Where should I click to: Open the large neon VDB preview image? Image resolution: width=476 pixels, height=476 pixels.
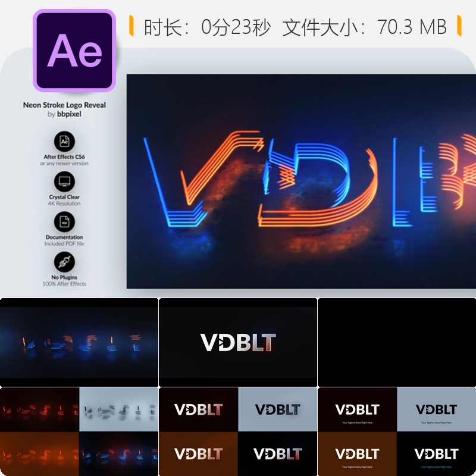(x=301, y=181)
